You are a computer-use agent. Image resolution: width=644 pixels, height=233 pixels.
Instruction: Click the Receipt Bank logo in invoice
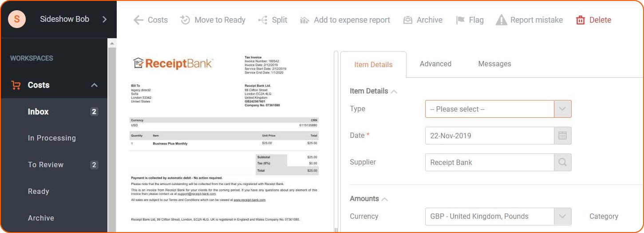click(173, 64)
